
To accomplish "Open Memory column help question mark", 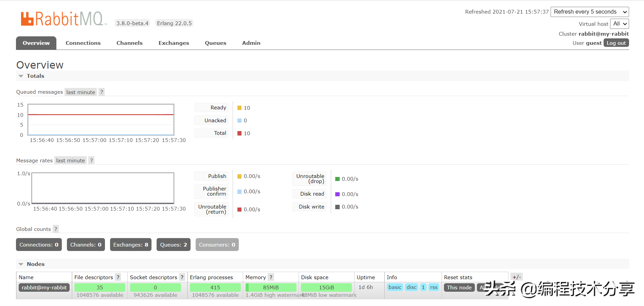I will (271, 277).
